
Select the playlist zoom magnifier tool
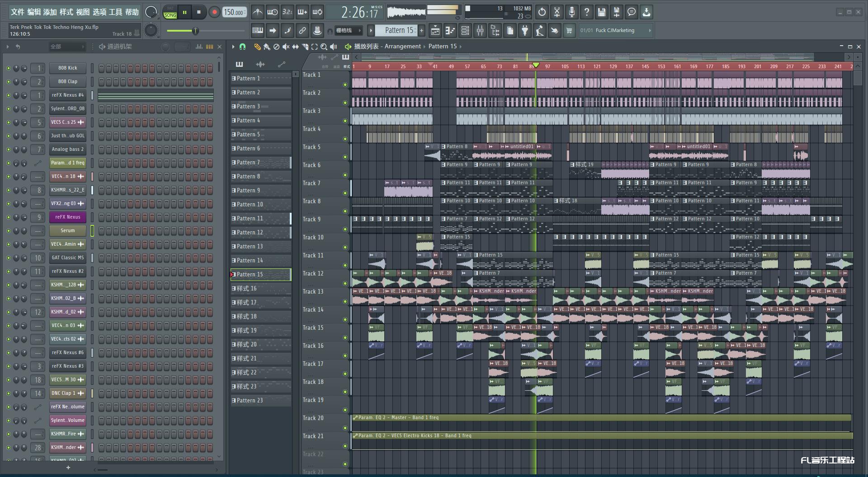(x=324, y=47)
